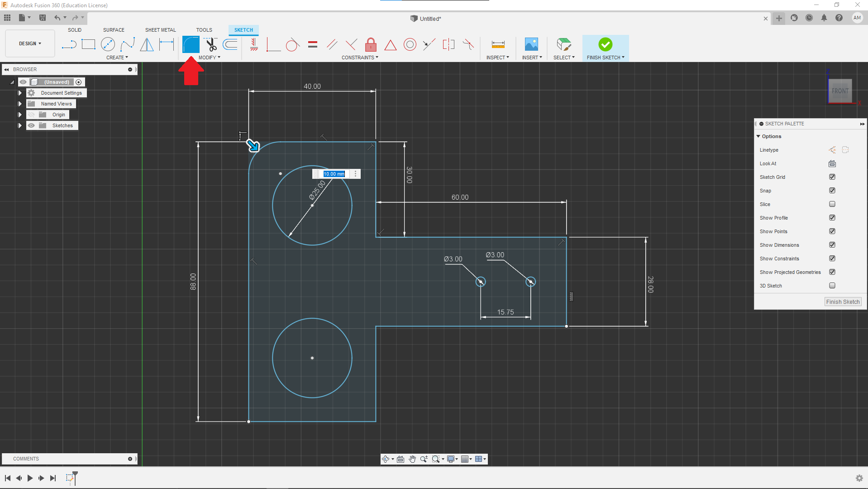868x489 pixels.
Task: Switch to the SHEET METAL tab
Action: pos(160,30)
